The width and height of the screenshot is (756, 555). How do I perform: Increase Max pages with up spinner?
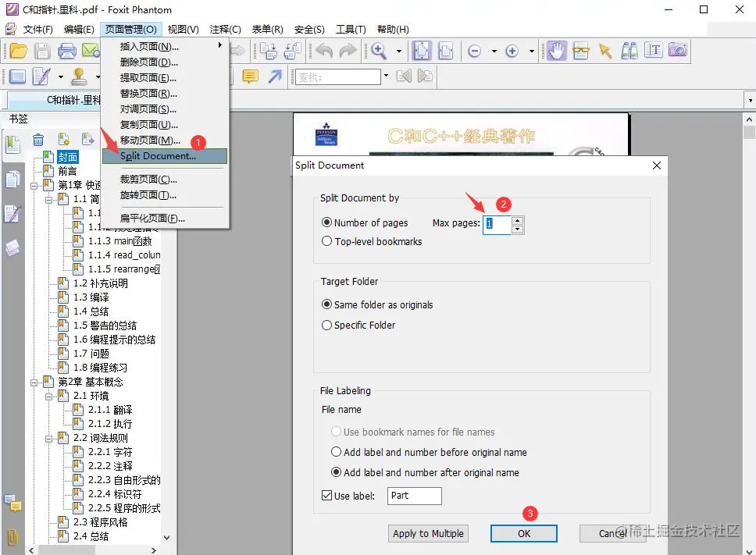coord(517,221)
